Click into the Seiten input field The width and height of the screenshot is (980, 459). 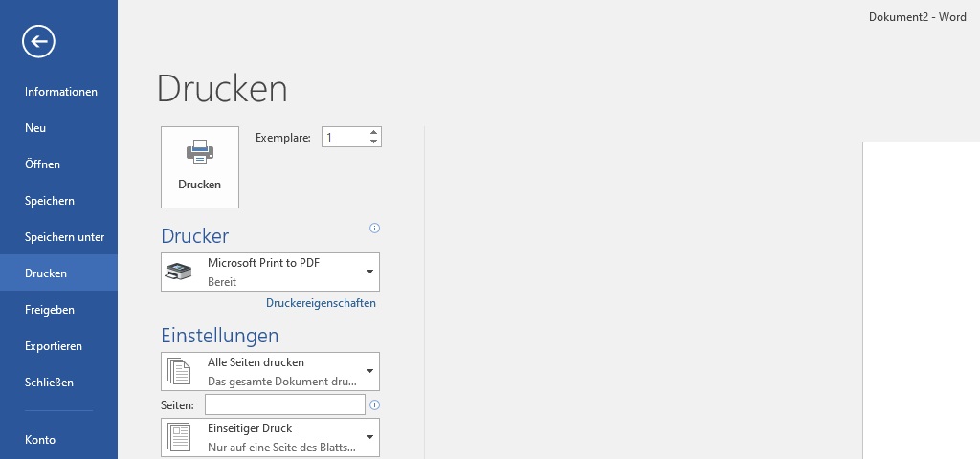284,405
